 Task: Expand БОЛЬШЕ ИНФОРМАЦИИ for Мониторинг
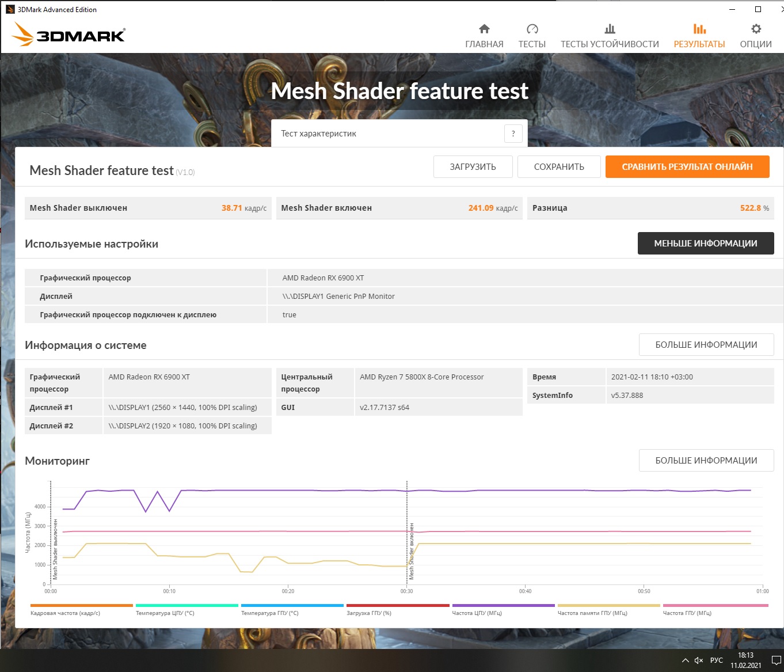[x=706, y=461]
